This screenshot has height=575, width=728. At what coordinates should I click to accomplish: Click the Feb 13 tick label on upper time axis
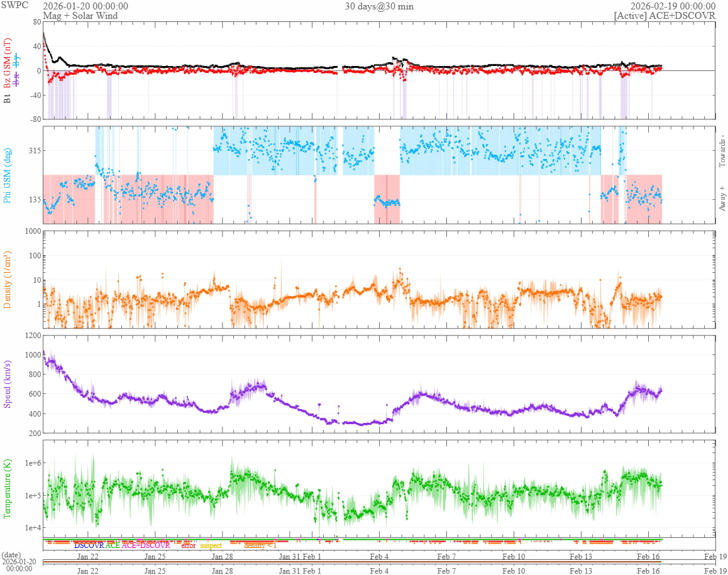point(582,557)
